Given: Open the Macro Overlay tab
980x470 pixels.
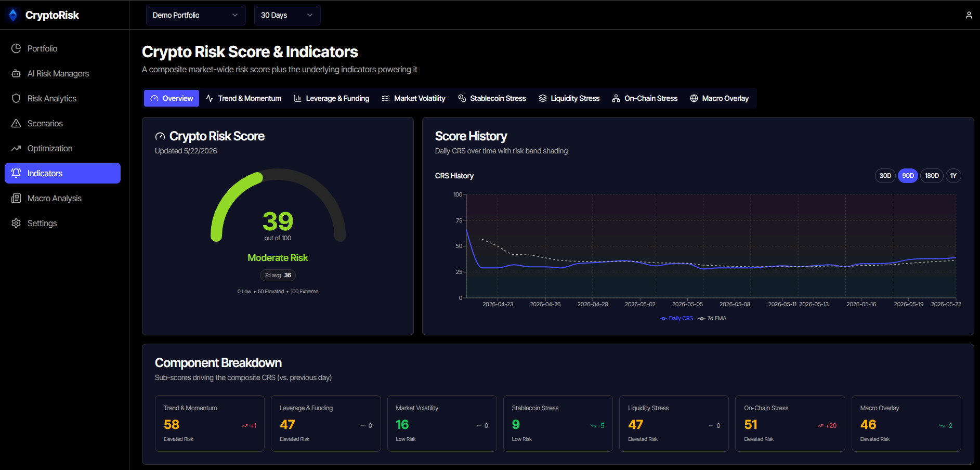Looking at the screenshot, I should [x=720, y=98].
